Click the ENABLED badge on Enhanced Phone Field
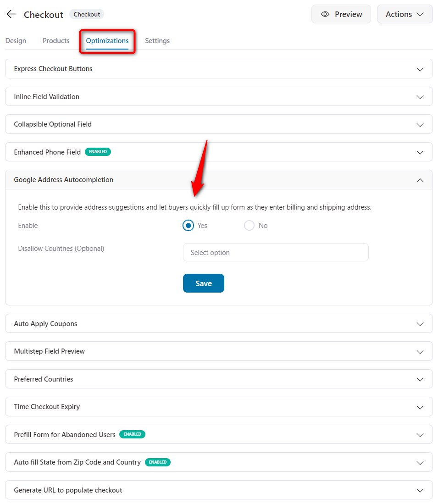438x504 pixels. pos(98,152)
